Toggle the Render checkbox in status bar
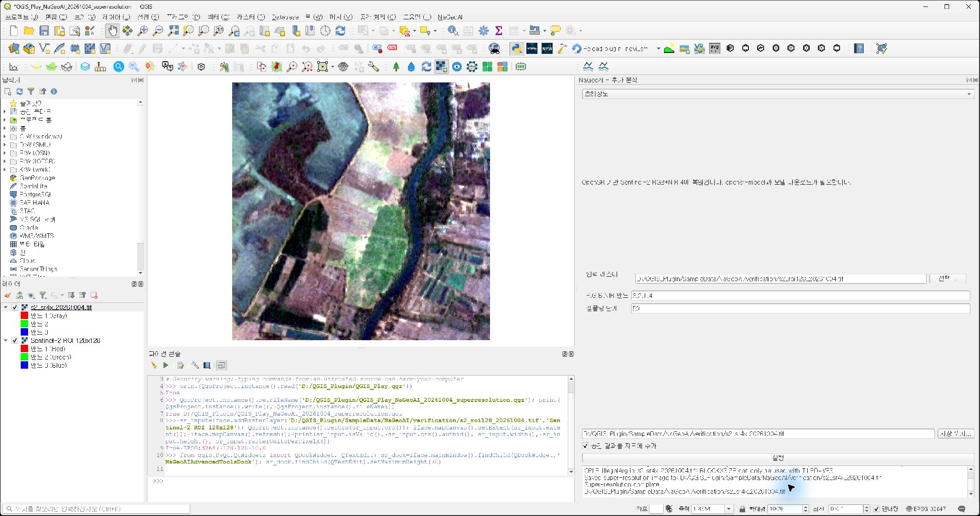Viewport: 980px width, 516px height. [876, 509]
